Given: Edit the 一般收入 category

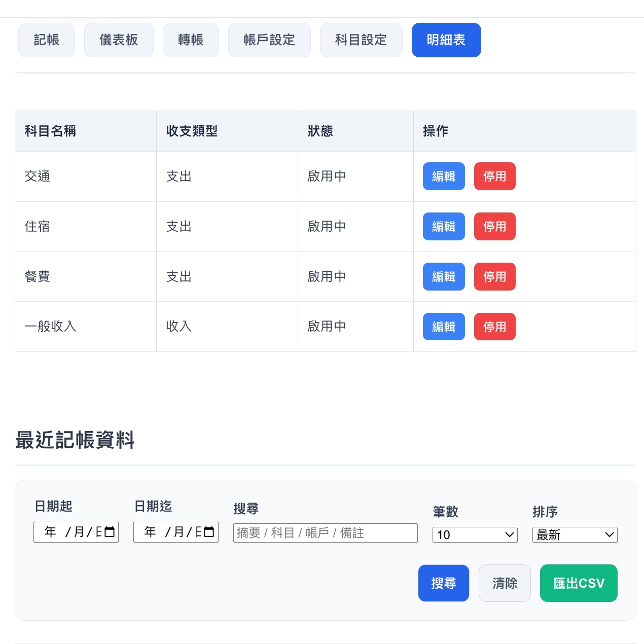Looking at the screenshot, I should (x=444, y=327).
